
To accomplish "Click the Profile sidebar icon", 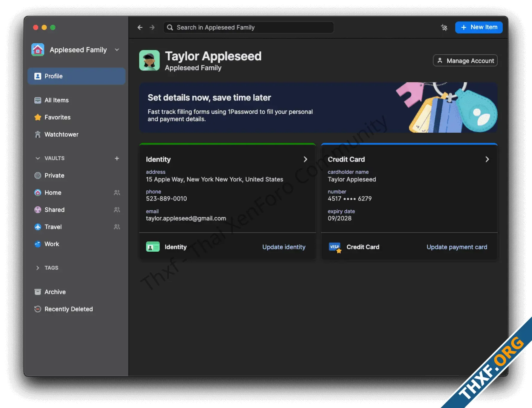I will 38,76.
